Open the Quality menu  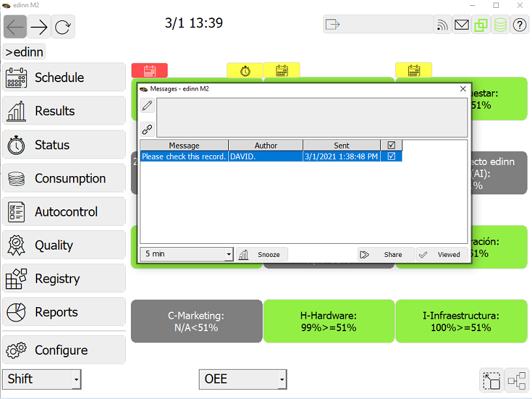[64, 245]
